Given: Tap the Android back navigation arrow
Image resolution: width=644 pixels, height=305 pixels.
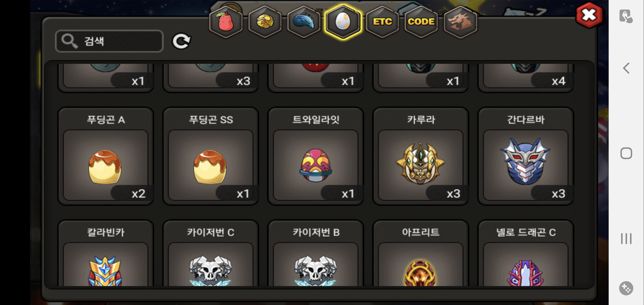Looking at the screenshot, I should [x=626, y=68].
